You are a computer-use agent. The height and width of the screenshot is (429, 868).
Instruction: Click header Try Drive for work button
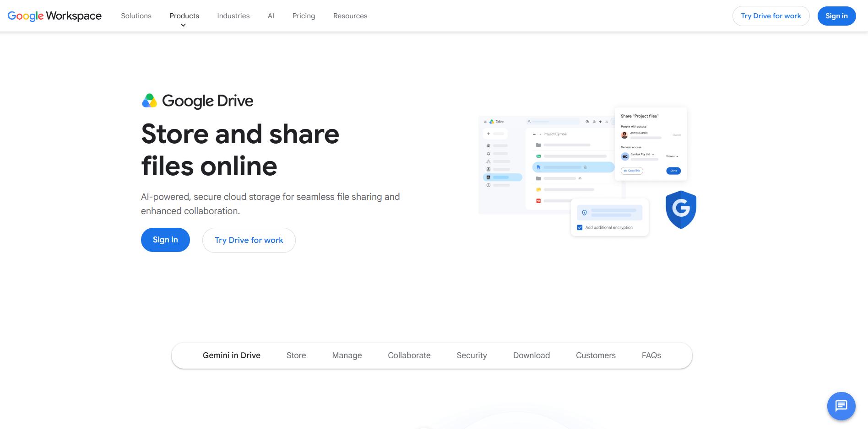pos(771,16)
